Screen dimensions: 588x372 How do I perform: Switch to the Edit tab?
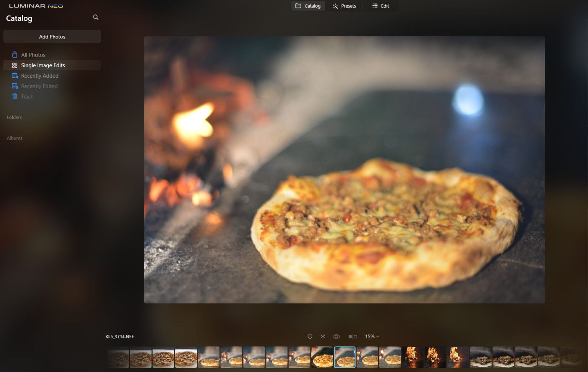click(x=380, y=6)
